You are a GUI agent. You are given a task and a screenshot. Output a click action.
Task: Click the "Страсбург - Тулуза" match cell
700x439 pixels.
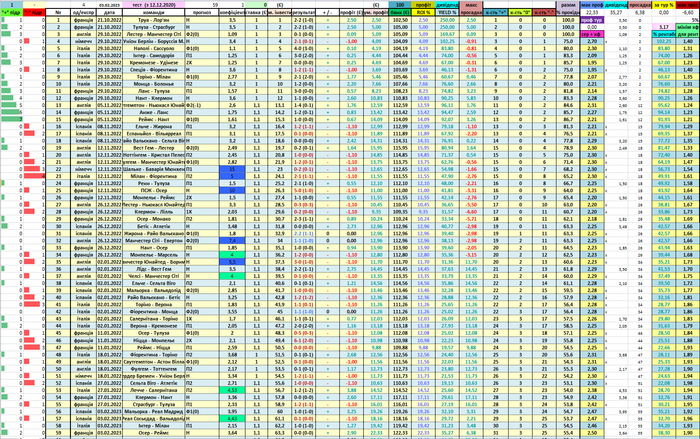[154, 404]
